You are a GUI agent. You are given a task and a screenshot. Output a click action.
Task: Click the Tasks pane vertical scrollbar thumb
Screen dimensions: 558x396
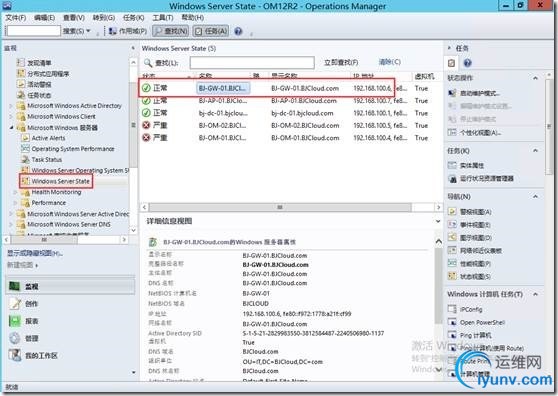pos(549,126)
